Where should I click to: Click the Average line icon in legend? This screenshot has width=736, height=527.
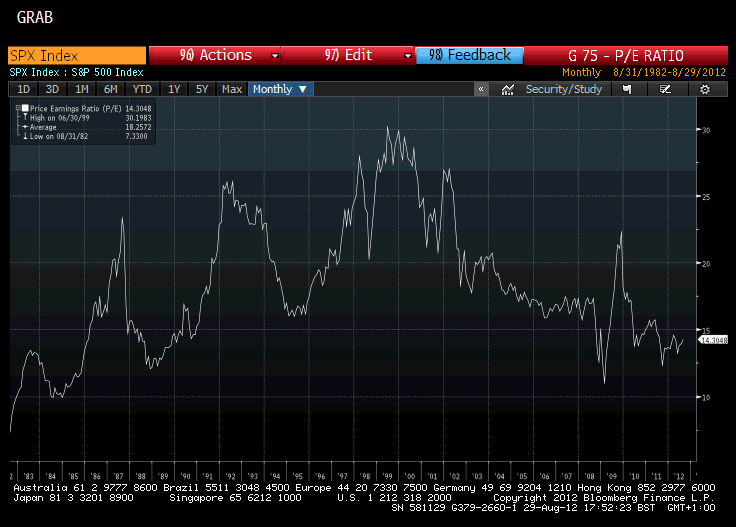click(25, 127)
